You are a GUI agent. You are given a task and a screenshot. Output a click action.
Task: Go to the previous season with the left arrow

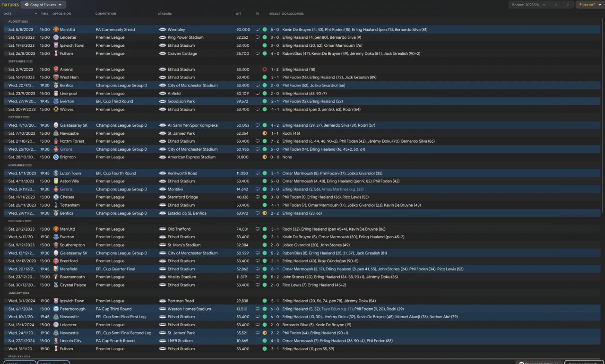click(x=556, y=5)
